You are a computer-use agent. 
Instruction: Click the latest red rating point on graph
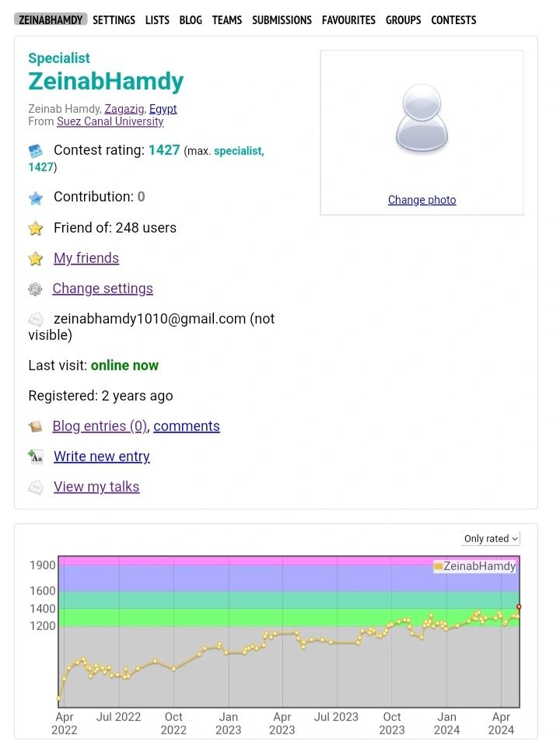(x=519, y=607)
